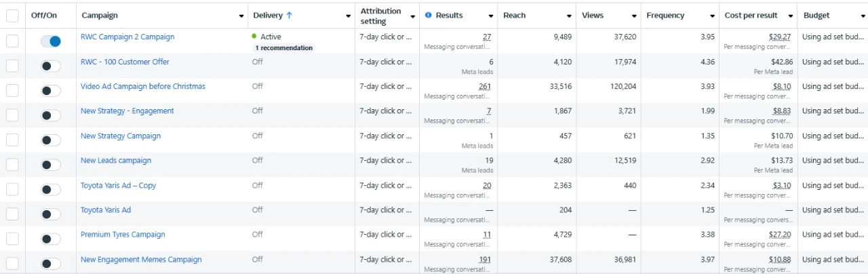Open the New Engagement Memes Campaign link
Screen dimensions: 868x274
(141, 260)
